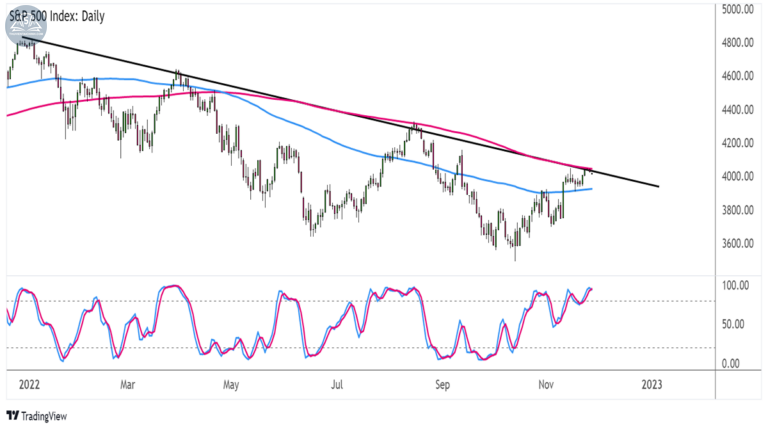Click the Sep time axis label
The width and height of the screenshot is (768, 432).
(442, 384)
